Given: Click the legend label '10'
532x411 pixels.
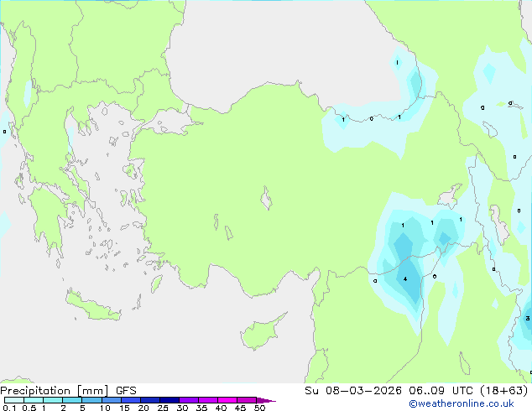Looking at the screenshot, I should pyautogui.click(x=105, y=408).
